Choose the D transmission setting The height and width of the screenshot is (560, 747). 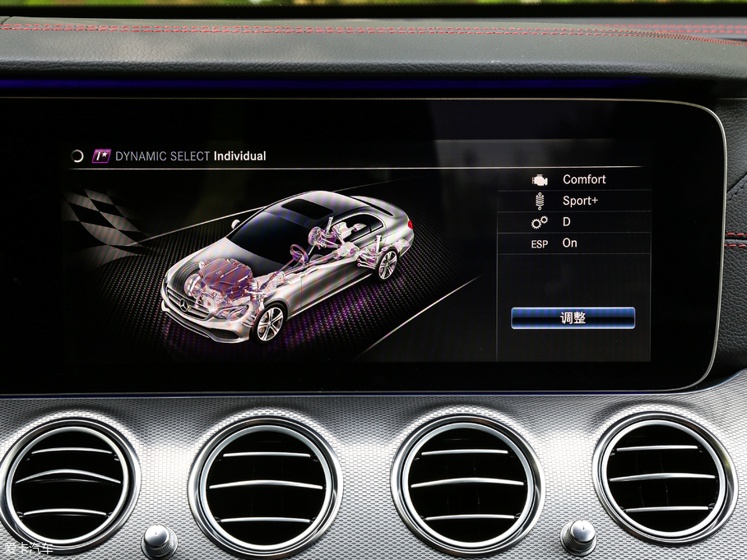567,222
